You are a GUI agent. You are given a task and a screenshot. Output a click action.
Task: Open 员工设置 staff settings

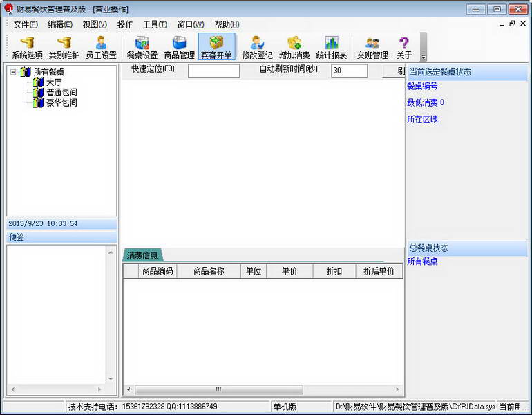click(x=101, y=47)
